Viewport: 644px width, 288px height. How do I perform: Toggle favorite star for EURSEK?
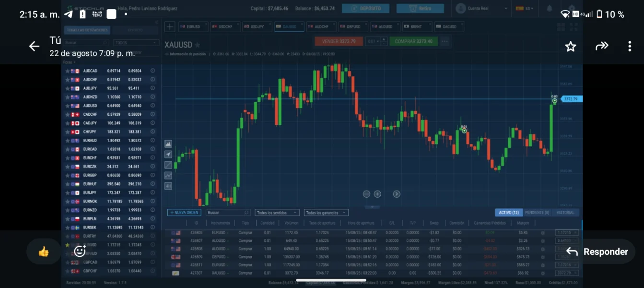point(68,228)
